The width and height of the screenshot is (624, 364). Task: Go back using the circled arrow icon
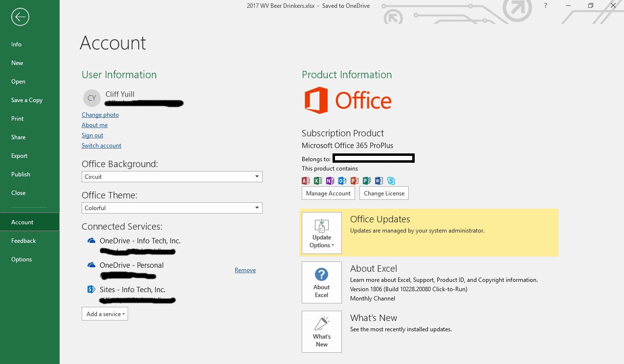[x=20, y=17]
